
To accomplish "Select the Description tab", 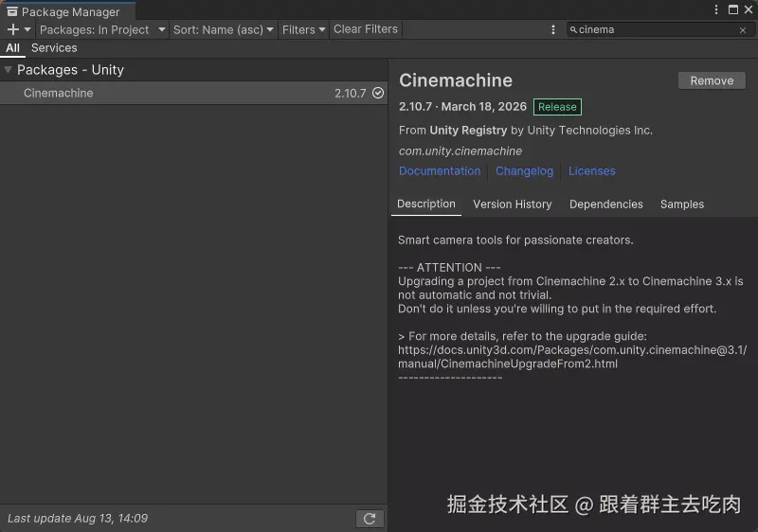I will pyautogui.click(x=425, y=204).
